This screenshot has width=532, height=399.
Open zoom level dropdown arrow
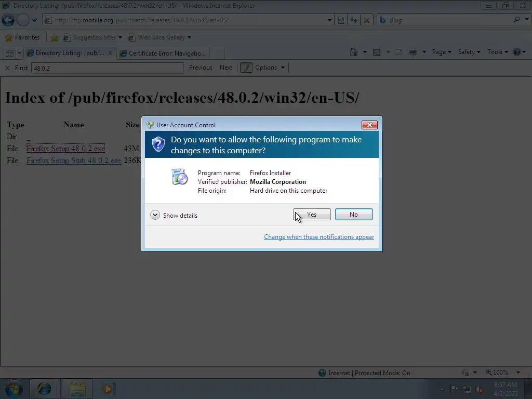[x=518, y=373]
